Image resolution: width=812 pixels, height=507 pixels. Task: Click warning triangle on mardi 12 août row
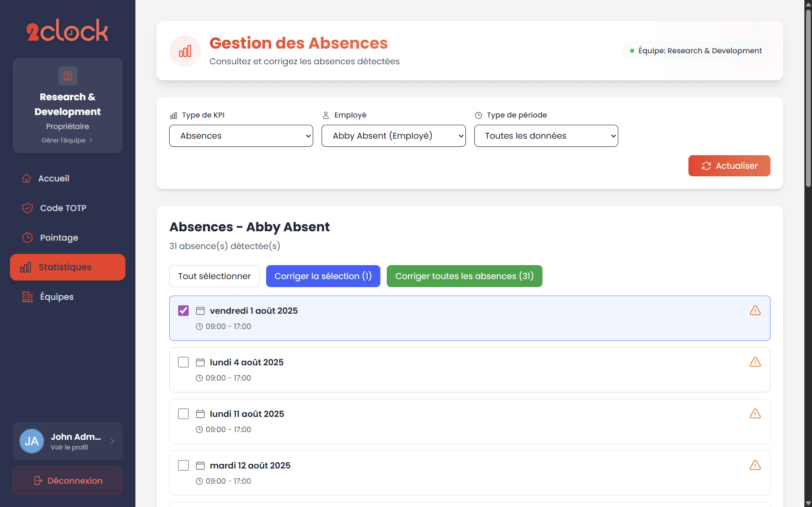pyautogui.click(x=755, y=466)
